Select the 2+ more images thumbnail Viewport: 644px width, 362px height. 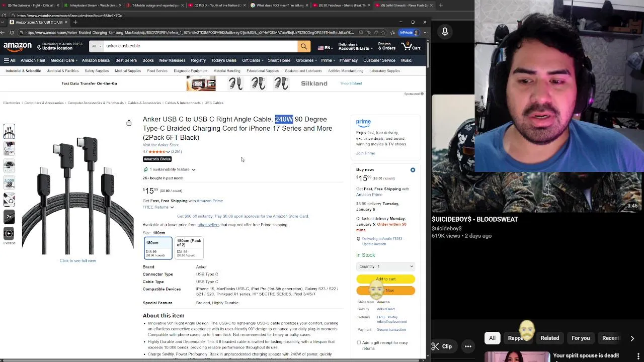click(9, 217)
